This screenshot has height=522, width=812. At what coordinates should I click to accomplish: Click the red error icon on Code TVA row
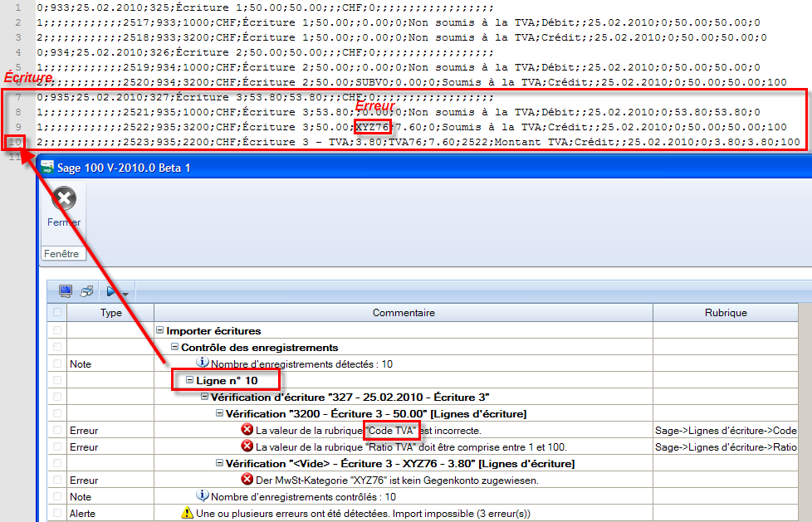click(x=247, y=429)
